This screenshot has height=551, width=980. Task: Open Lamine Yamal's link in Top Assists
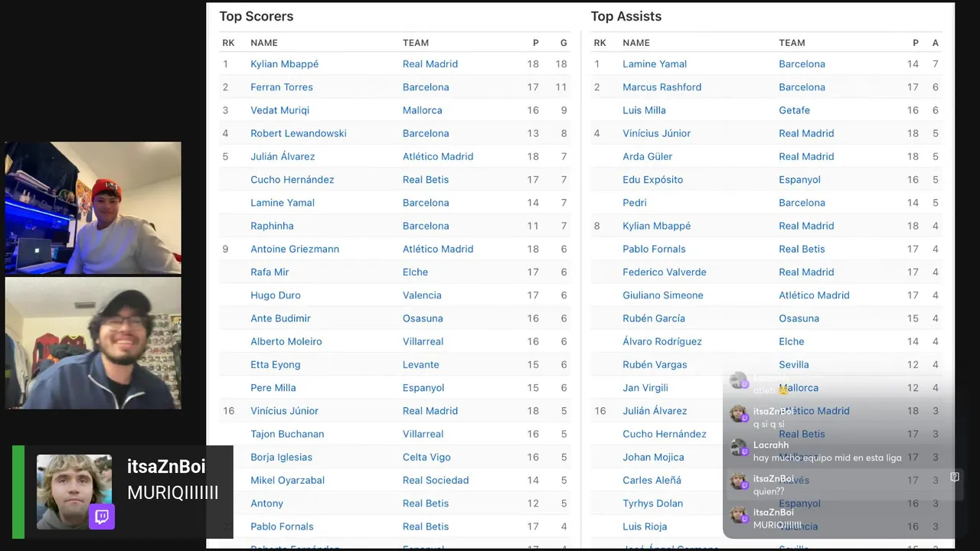tap(655, 64)
